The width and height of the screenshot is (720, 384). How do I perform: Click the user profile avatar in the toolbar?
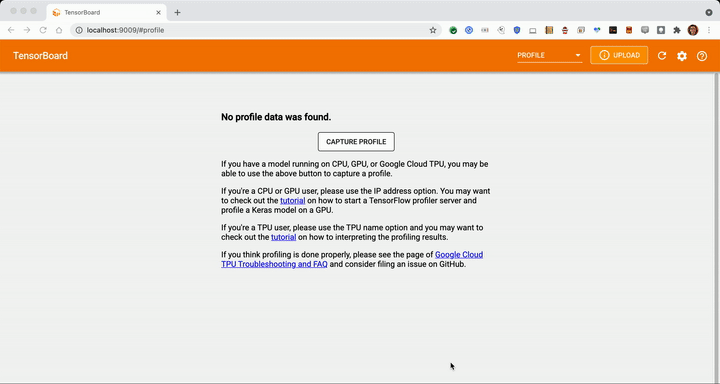pos(693,30)
